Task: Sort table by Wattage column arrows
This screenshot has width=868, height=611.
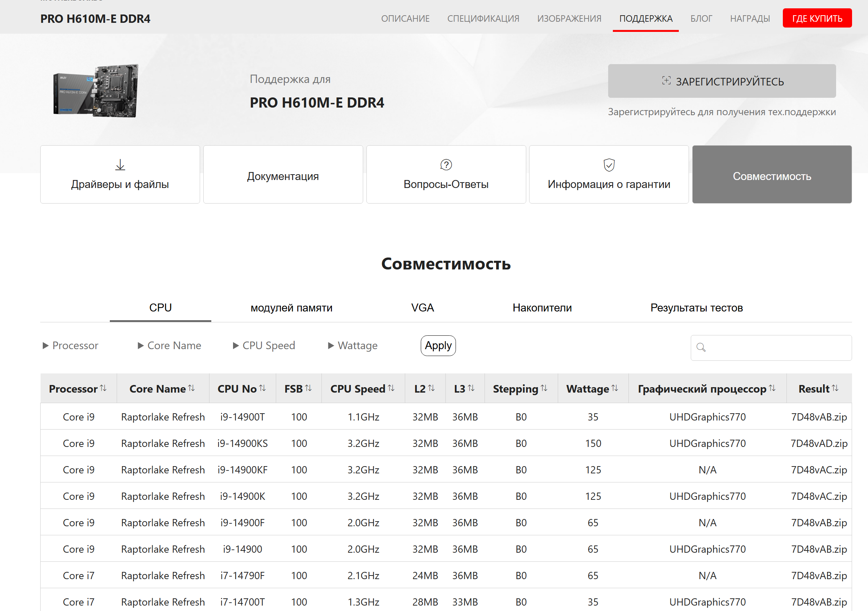Action: [x=615, y=388]
